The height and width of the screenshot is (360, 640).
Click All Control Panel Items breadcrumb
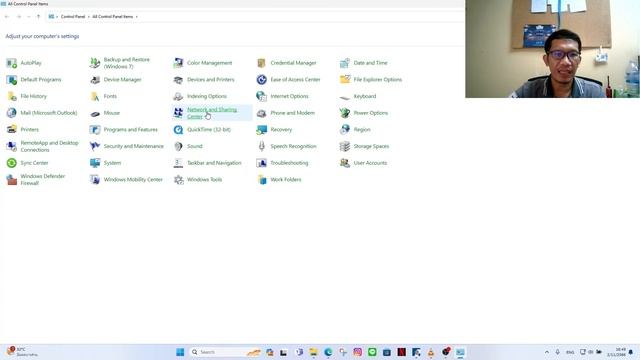tap(113, 17)
